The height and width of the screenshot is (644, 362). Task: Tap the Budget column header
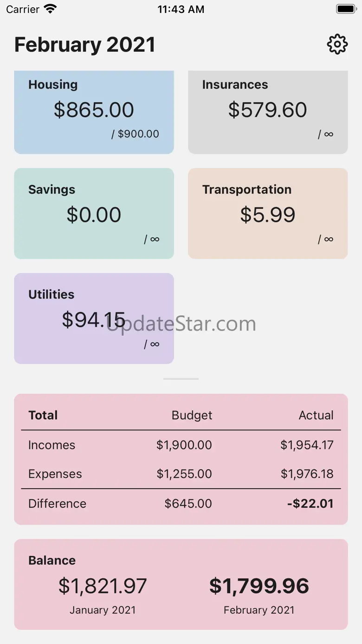click(x=192, y=415)
